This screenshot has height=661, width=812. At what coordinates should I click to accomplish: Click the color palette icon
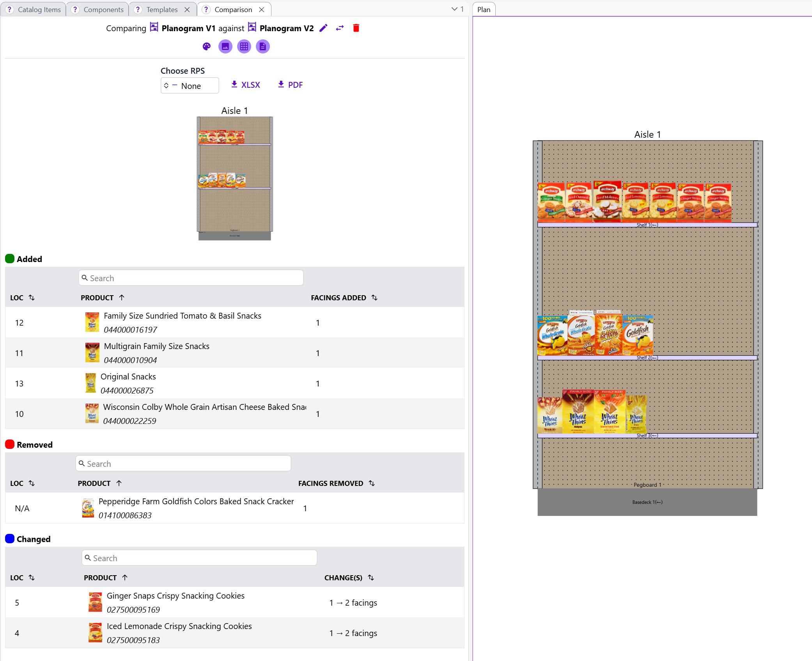click(207, 47)
